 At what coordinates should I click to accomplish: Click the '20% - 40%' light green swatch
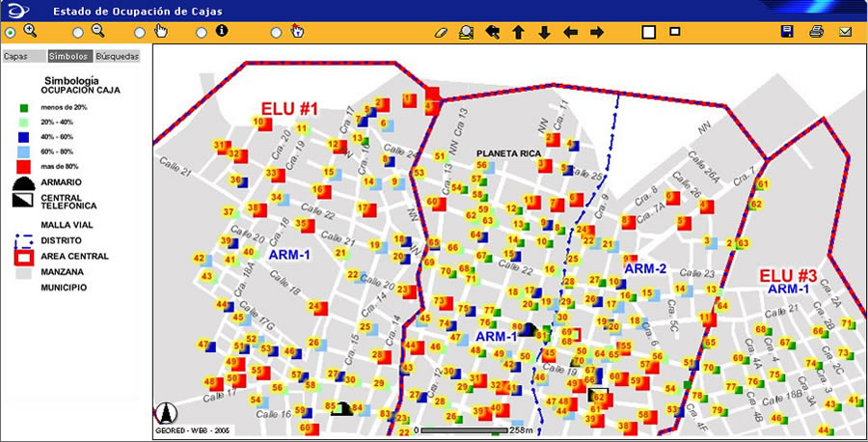24,122
